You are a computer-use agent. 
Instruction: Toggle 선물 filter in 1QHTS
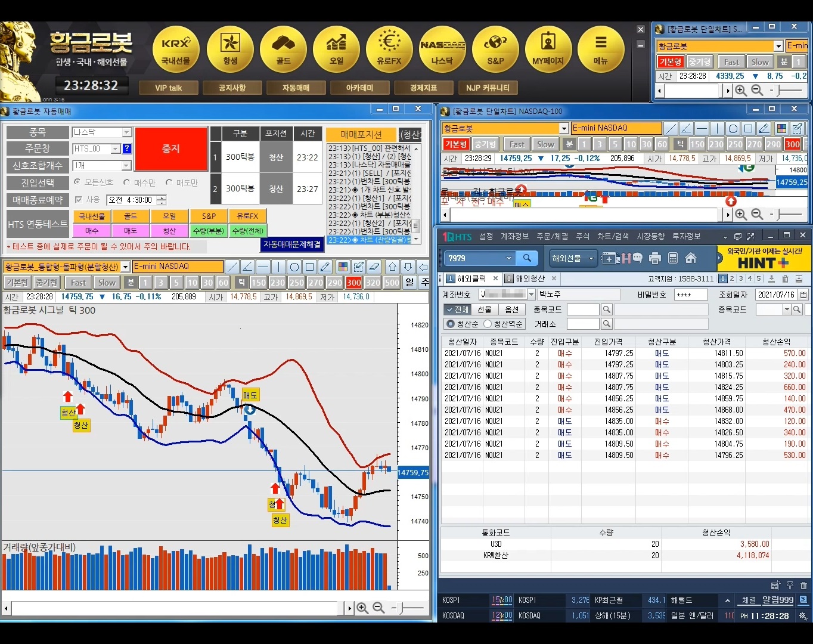point(485,309)
